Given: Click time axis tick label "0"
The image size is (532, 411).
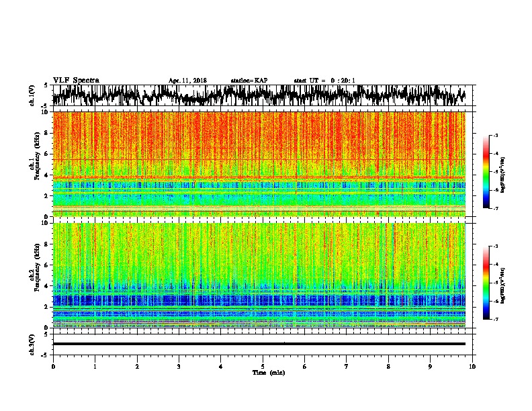Looking at the screenshot, I should [53, 367].
